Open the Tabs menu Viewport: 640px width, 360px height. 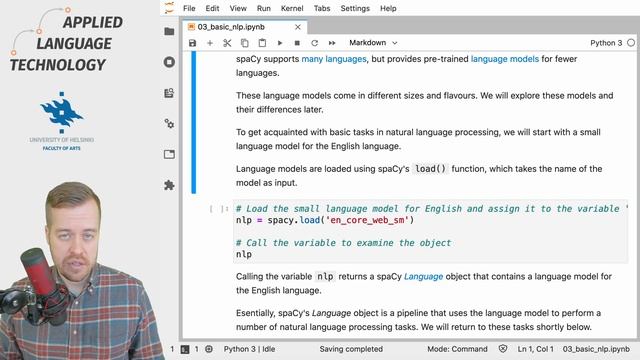(x=322, y=8)
